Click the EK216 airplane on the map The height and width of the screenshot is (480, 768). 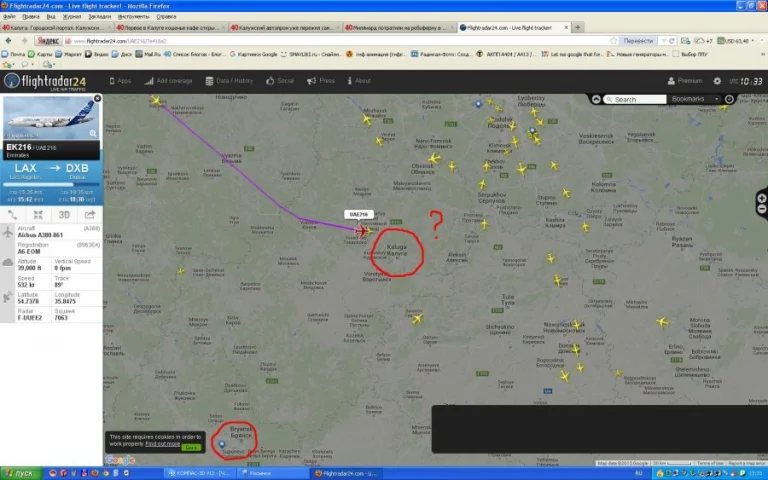pyautogui.click(x=362, y=231)
